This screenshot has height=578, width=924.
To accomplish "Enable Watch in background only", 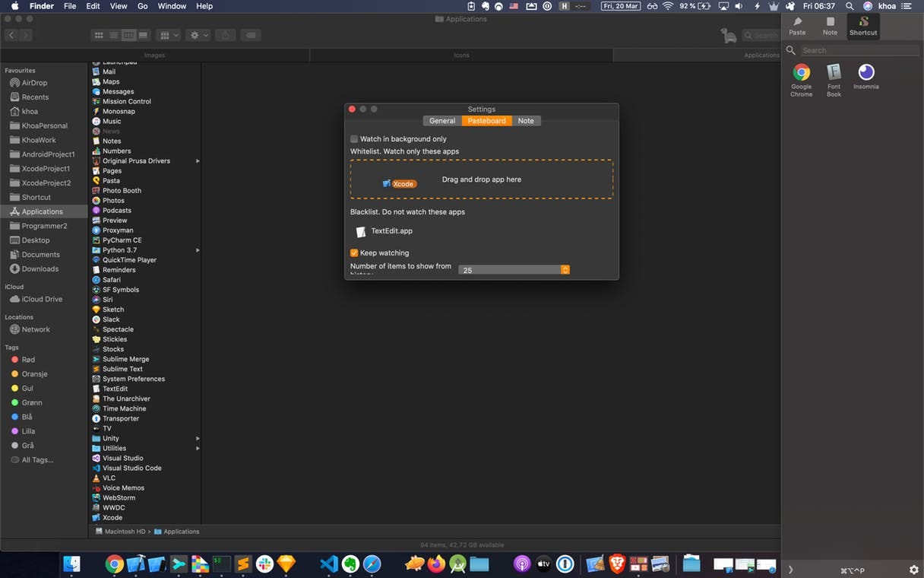I will pos(354,138).
